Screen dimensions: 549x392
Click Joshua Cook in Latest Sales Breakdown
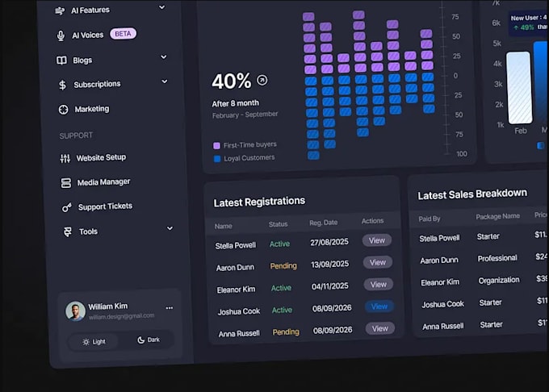(x=442, y=305)
